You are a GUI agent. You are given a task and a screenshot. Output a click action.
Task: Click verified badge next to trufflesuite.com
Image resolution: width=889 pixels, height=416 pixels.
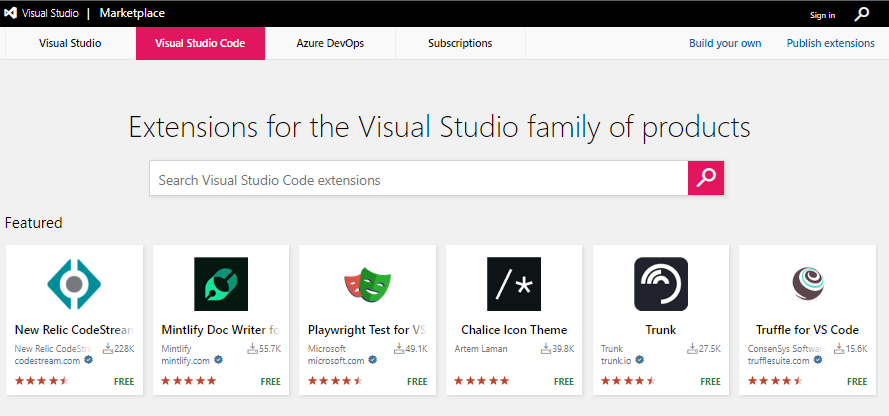click(x=818, y=360)
